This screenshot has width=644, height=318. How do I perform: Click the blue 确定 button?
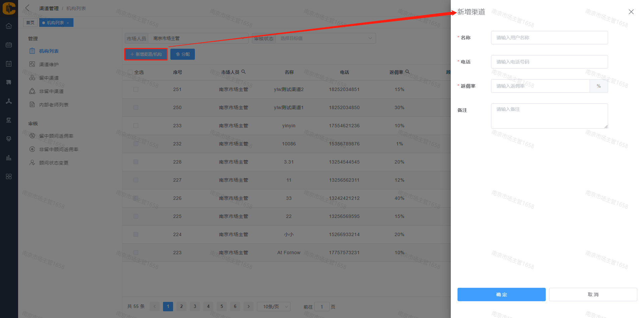(x=501, y=294)
